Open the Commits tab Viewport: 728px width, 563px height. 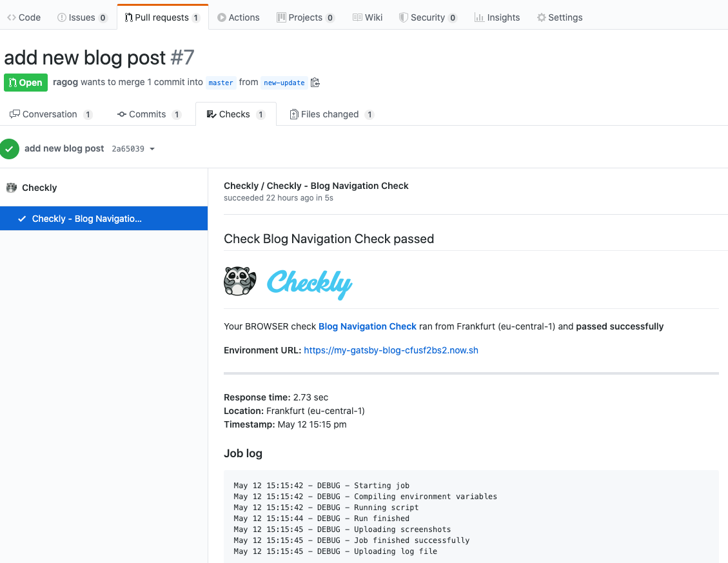click(148, 114)
